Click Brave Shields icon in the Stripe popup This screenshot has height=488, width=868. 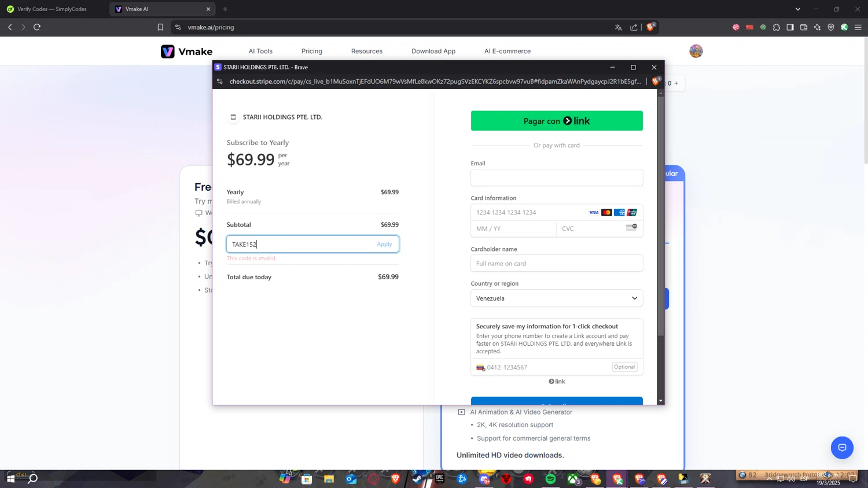[x=656, y=82]
